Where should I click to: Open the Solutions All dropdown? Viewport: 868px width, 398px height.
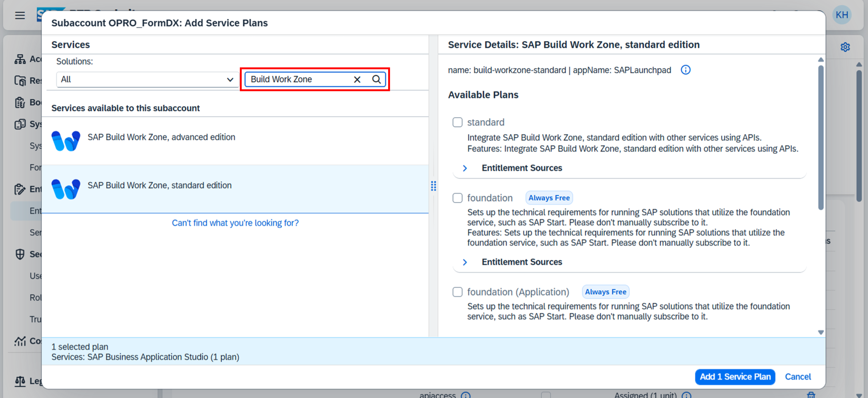click(x=147, y=79)
